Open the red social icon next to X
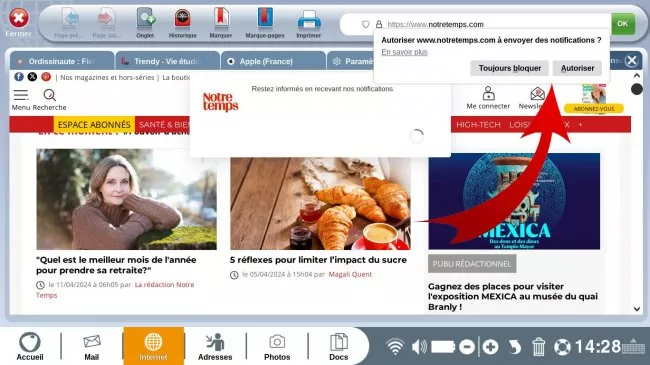 pyautogui.click(x=46, y=77)
